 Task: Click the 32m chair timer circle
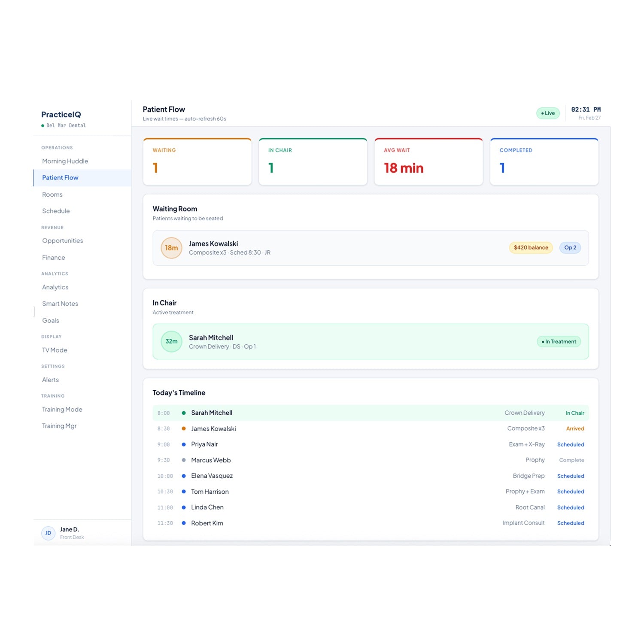(171, 341)
